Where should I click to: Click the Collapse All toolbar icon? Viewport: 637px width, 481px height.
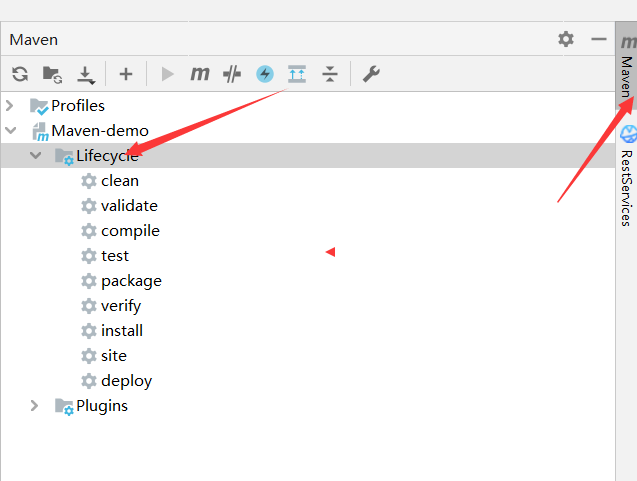point(330,74)
